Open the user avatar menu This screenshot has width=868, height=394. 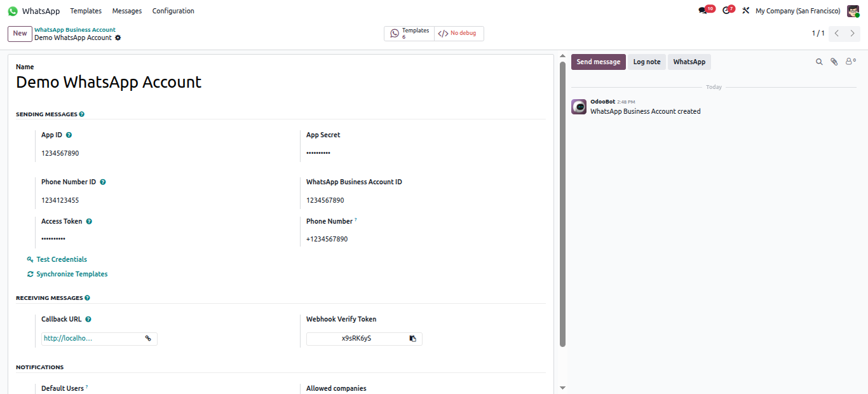853,11
